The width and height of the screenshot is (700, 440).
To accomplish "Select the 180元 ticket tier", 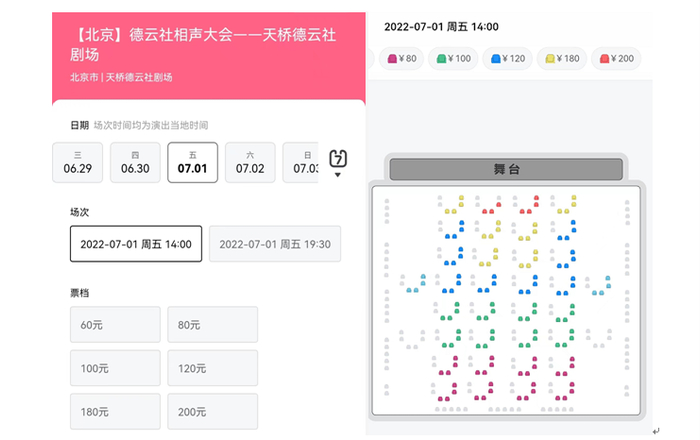I will click(x=115, y=411).
